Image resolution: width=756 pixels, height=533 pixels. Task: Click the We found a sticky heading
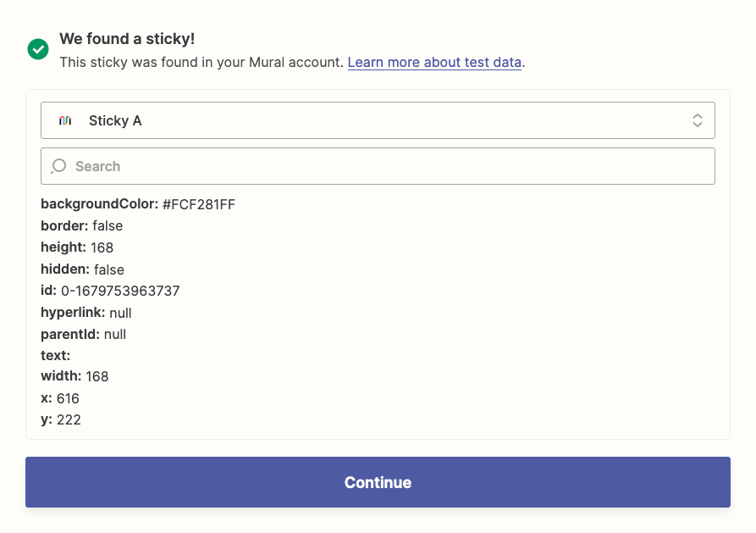click(x=127, y=39)
